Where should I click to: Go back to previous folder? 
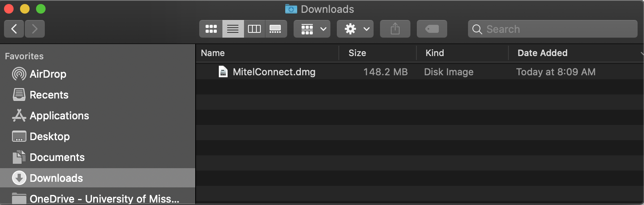[14, 29]
